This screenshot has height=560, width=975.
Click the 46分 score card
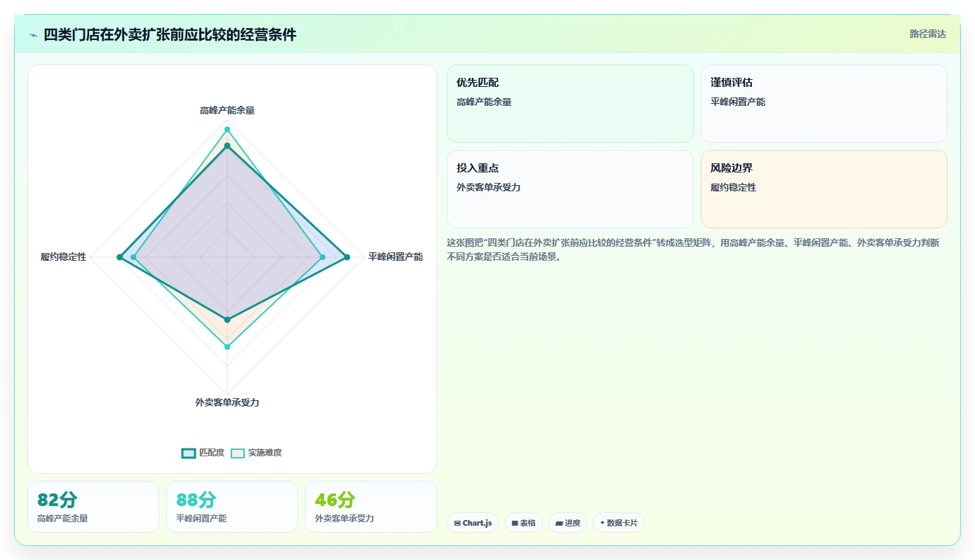pyautogui.click(x=371, y=507)
